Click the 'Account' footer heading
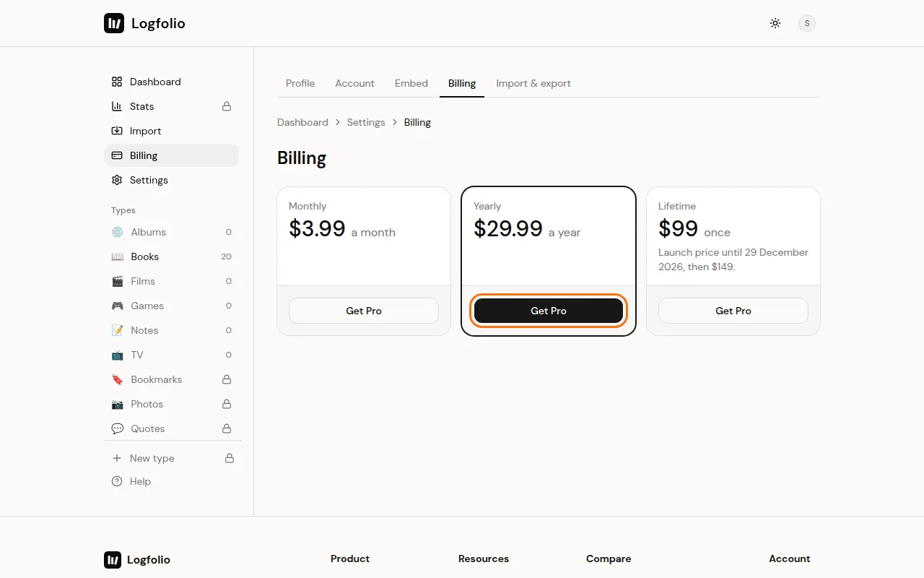This screenshot has width=924, height=578. pyautogui.click(x=790, y=558)
